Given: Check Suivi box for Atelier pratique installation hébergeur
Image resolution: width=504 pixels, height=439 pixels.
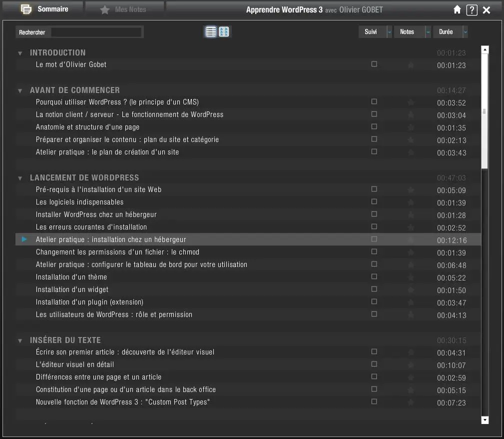Looking at the screenshot, I should tap(374, 239).
